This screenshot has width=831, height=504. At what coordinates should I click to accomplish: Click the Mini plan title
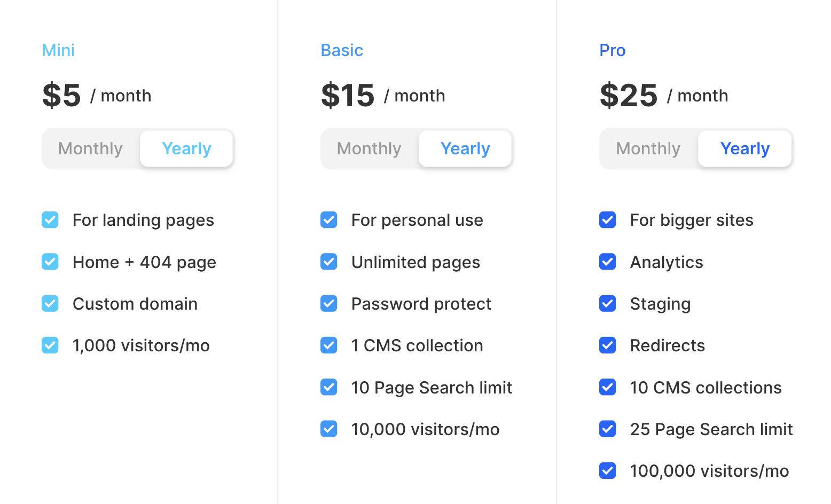[x=58, y=50]
